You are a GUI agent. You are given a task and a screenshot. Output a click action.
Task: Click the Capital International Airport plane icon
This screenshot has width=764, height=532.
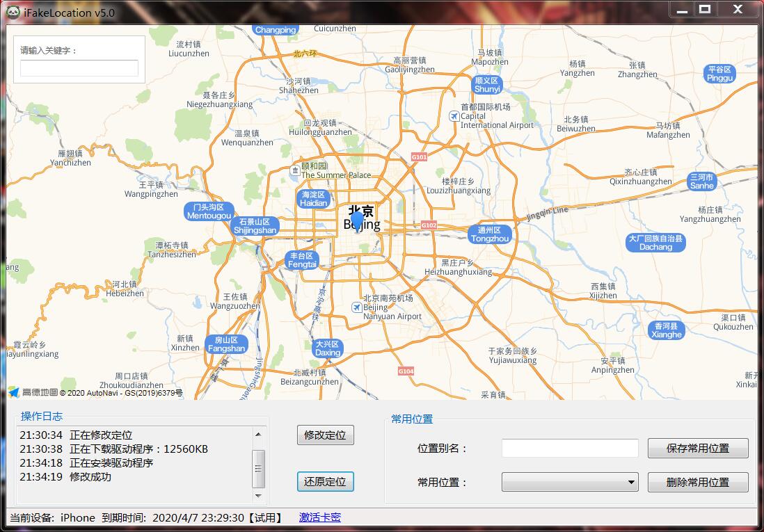454,116
